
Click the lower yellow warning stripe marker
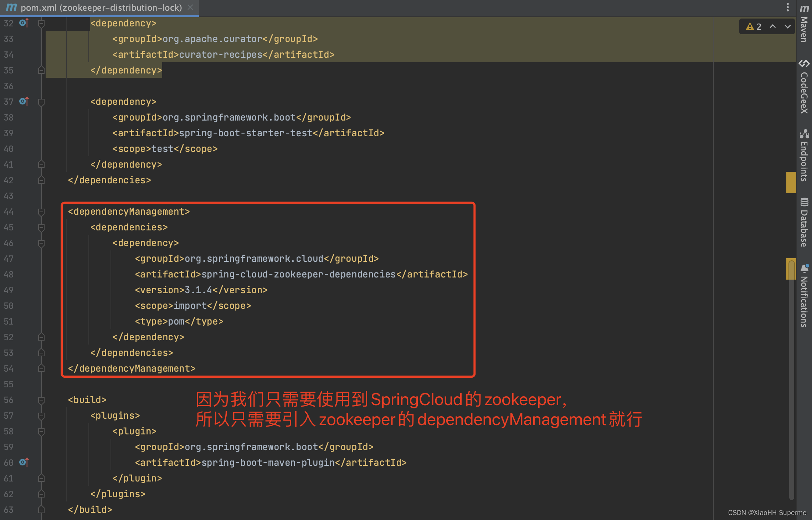pyautogui.click(x=791, y=269)
